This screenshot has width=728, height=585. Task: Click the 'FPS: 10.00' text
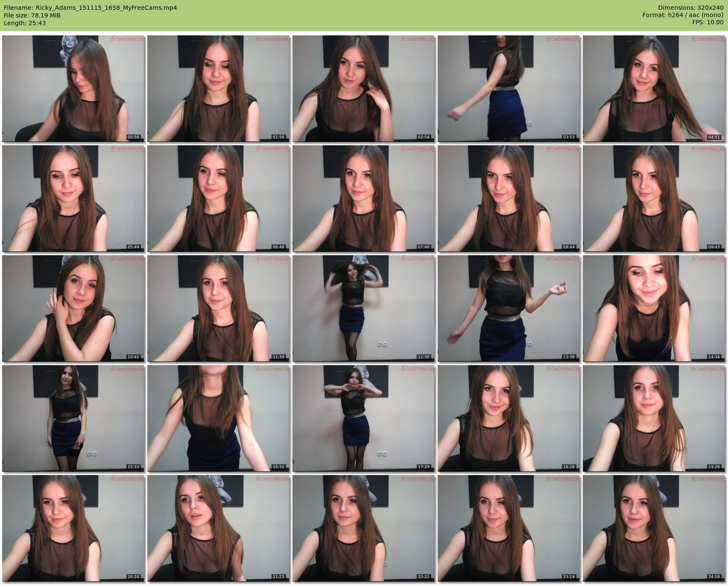[x=708, y=23]
